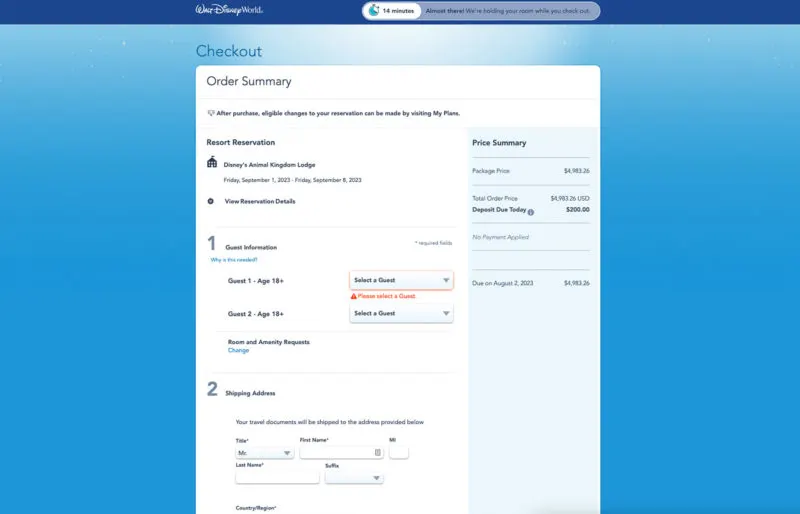800x514 pixels.
Task: Click the reservation dates text for September 2023
Action: point(292,180)
